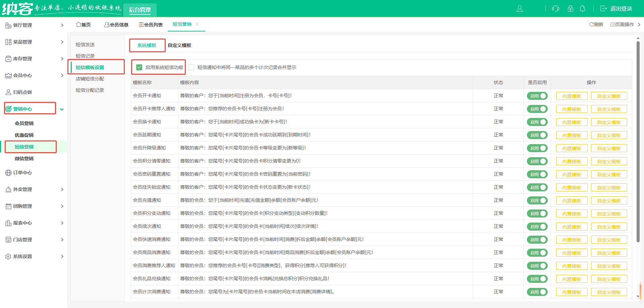Close the 短信营销 tab
The height and width of the screenshot is (308, 644).
click(197, 24)
